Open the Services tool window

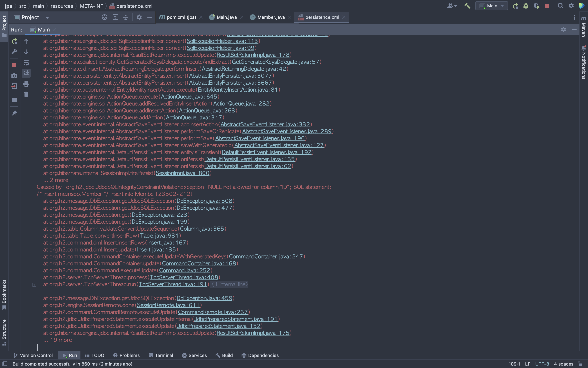click(194, 355)
